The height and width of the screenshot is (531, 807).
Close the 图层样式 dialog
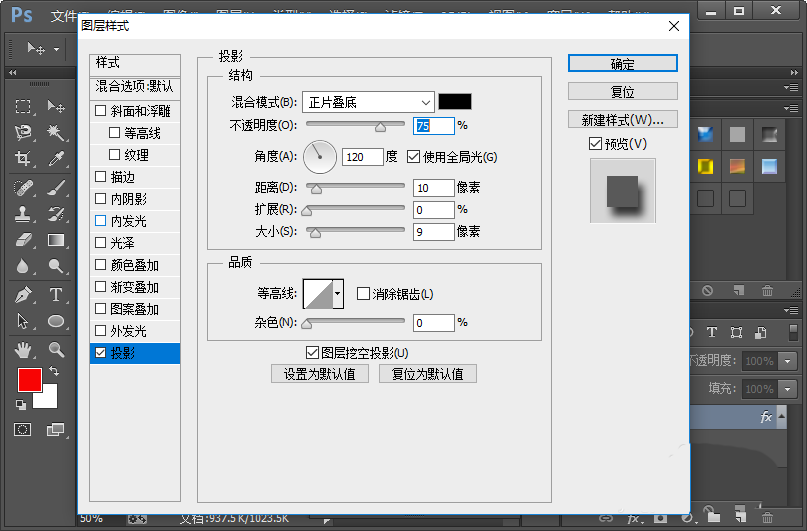674,26
